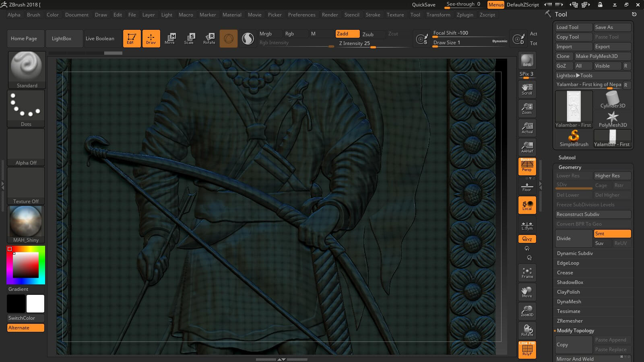Click the Zoom3D navigation icon

tap(527, 311)
